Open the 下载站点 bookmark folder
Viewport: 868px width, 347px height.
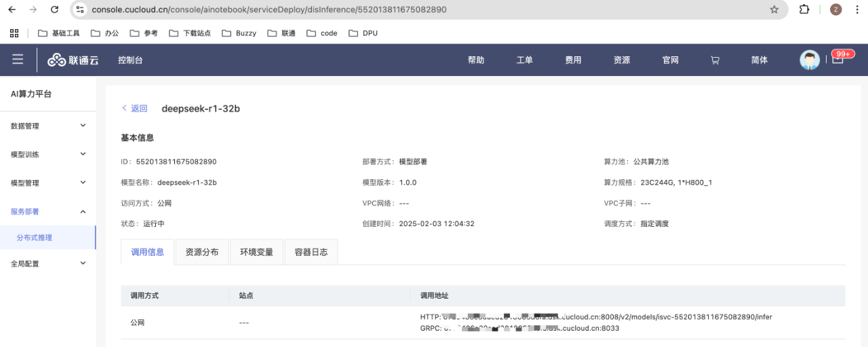(190, 33)
